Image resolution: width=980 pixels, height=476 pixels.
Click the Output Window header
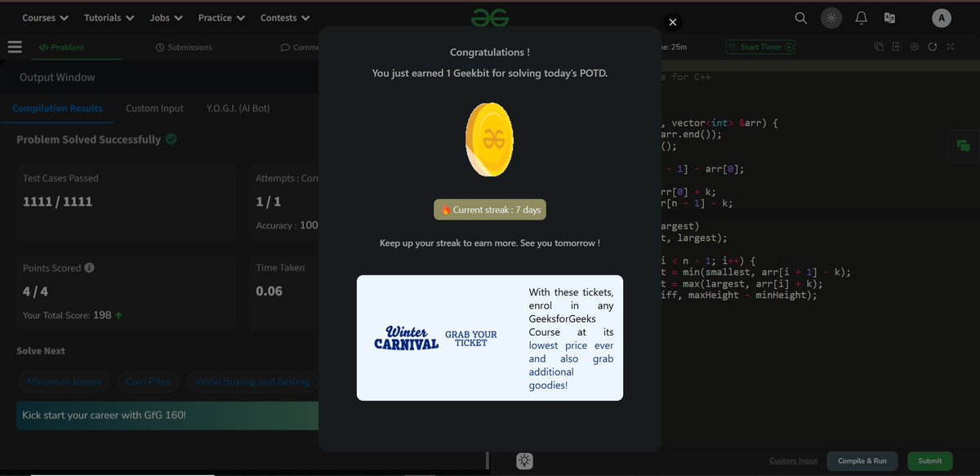coord(57,78)
